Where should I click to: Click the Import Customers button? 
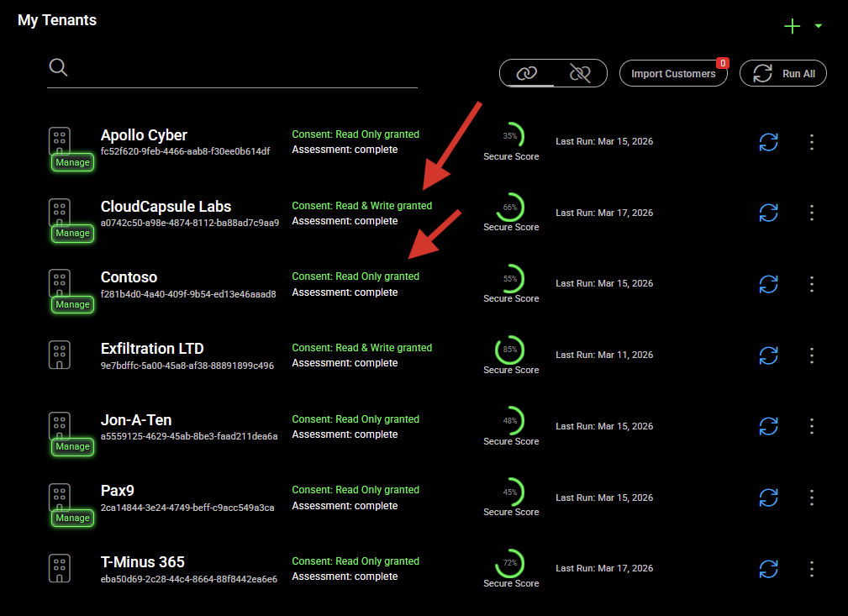tap(673, 74)
